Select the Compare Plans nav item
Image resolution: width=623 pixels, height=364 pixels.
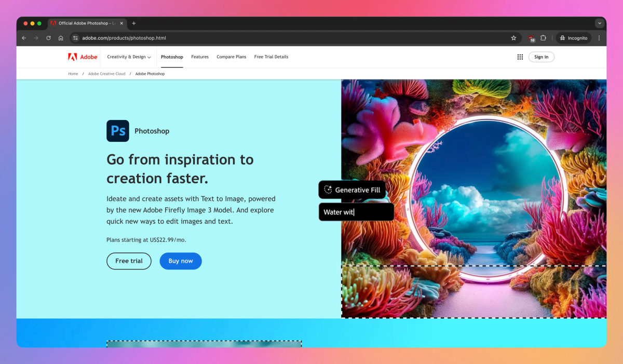231,57
